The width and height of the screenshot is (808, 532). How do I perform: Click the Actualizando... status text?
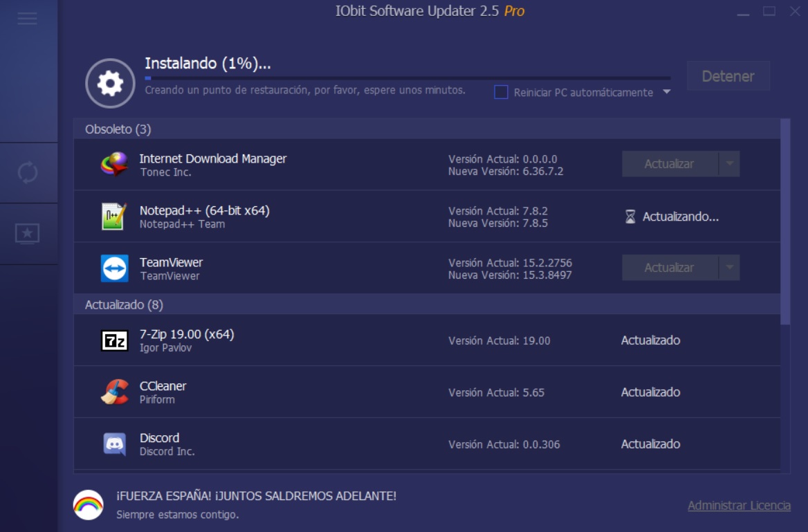pos(680,217)
